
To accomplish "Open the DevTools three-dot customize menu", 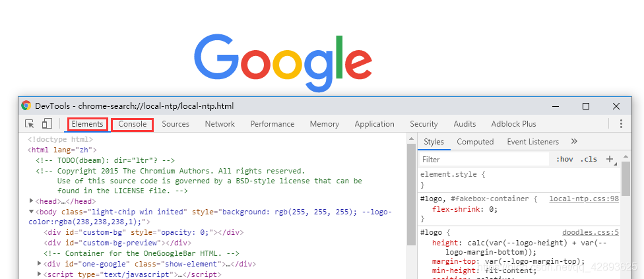I will click(621, 124).
